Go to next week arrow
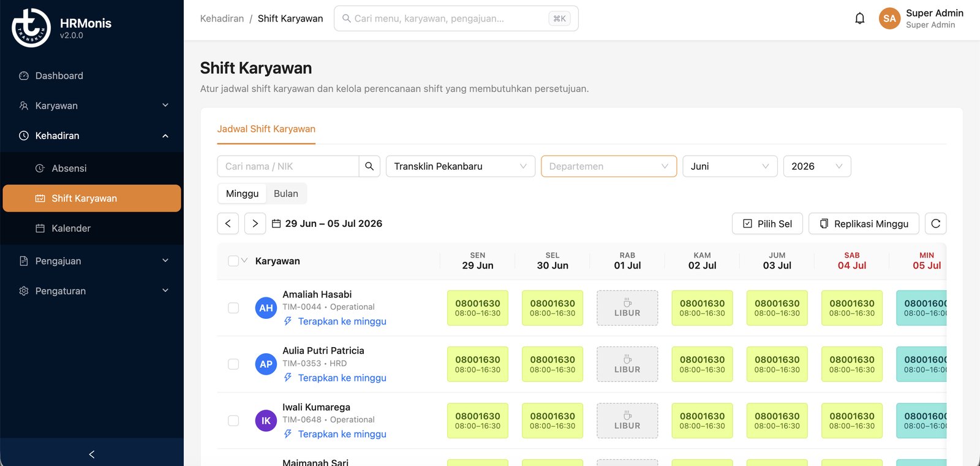 pos(255,224)
